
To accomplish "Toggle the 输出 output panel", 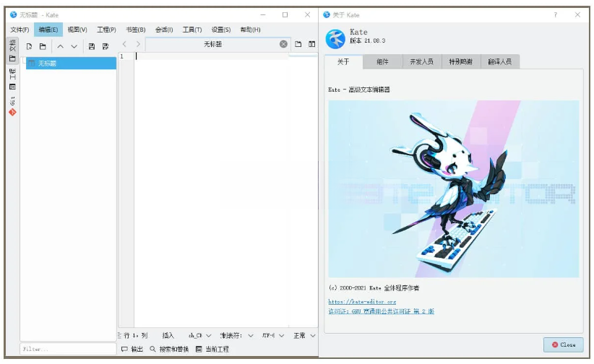I will coord(132,350).
